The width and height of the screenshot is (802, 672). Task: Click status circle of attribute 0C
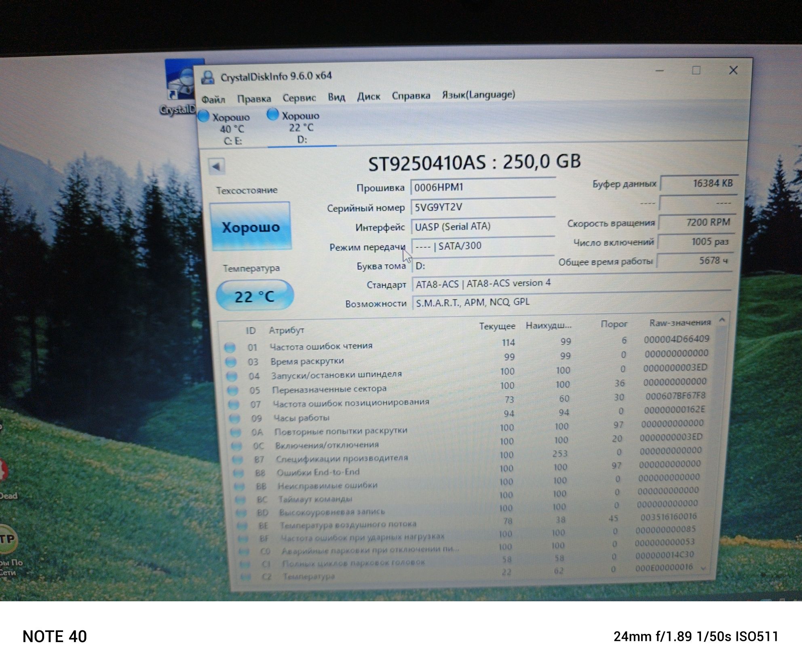[x=236, y=446]
